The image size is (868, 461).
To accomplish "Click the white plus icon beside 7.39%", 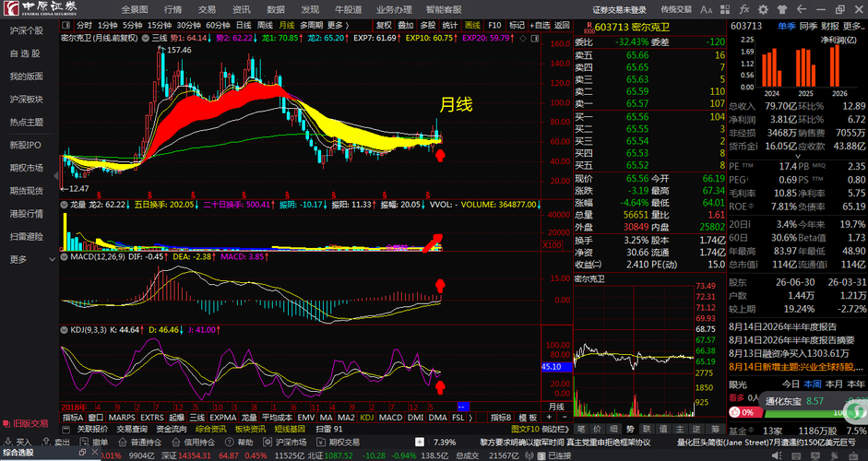I will 420,443.
